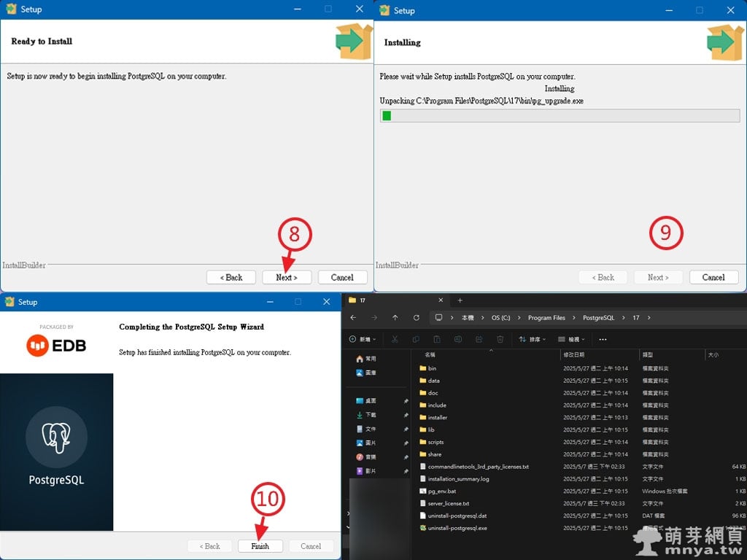The width and height of the screenshot is (747, 560).
Task: Click the PostgreSQL breadcrumb in address bar
Action: 598,318
